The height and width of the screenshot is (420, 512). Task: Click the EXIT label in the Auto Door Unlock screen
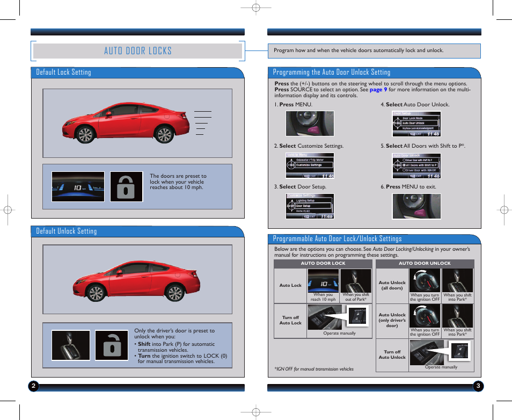419,176
